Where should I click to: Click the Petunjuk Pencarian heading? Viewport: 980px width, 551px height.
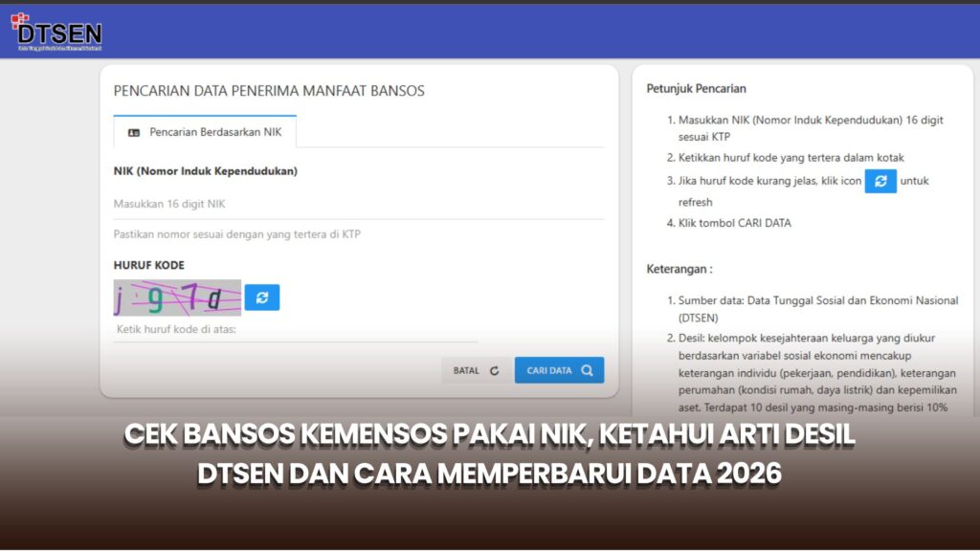pos(697,89)
